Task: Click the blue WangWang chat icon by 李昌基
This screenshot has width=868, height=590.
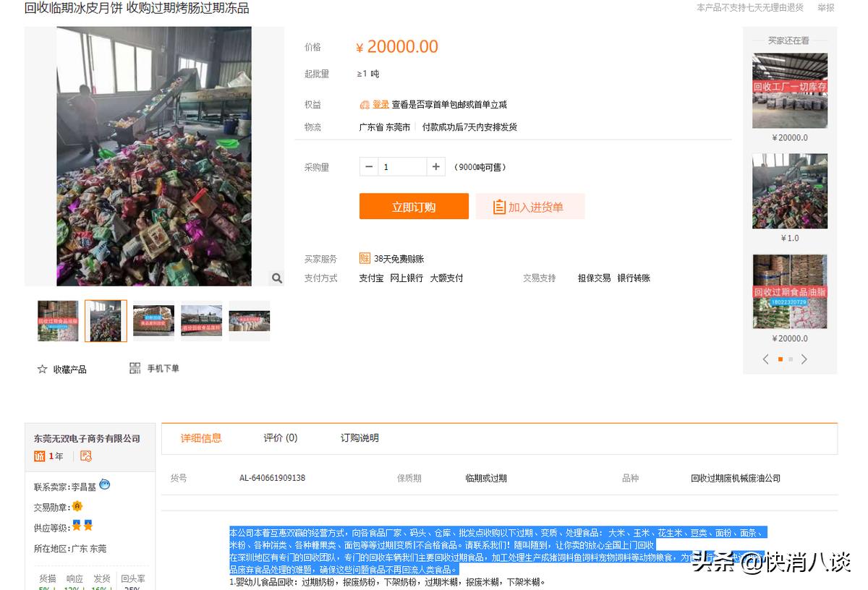Action: (105, 484)
